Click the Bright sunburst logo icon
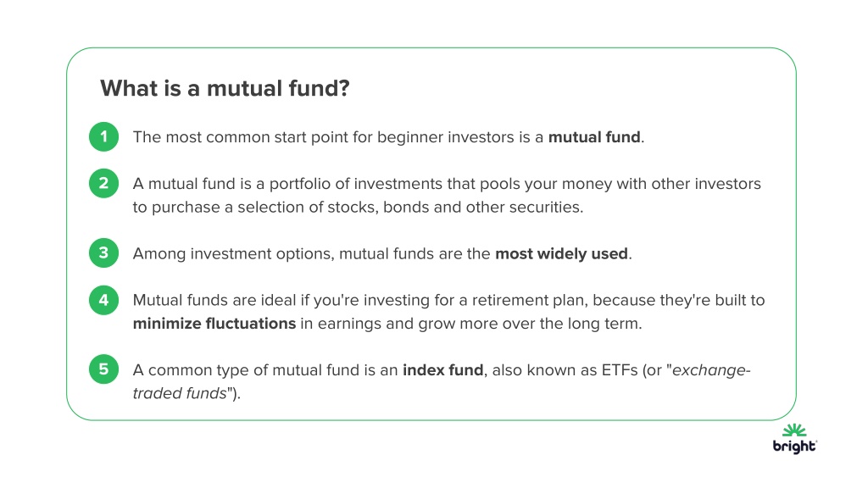The width and height of the screenshot is (868, 488). click(794, 430)
